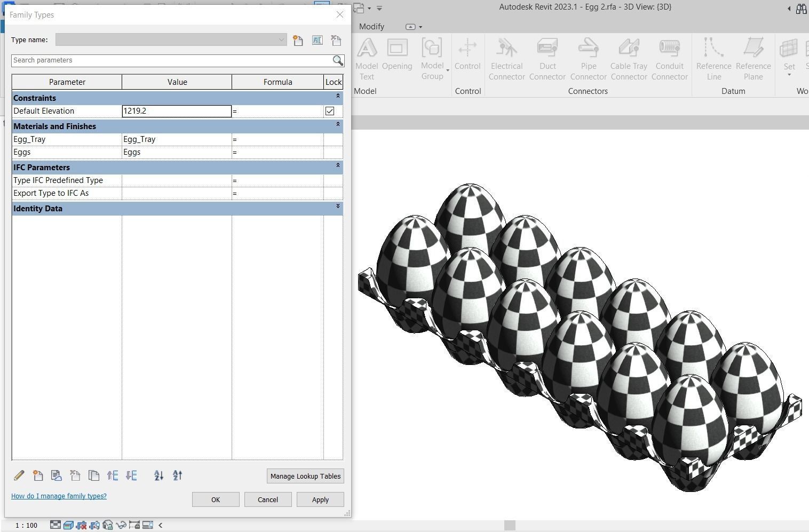Click the Manage Lookup Tables button

[305, 476]
